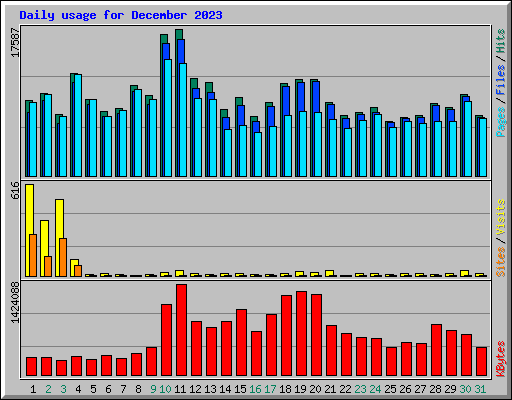Click the "Files" legend label
Image resolution: width=512 pixels, height=400 pixels.
501,80
